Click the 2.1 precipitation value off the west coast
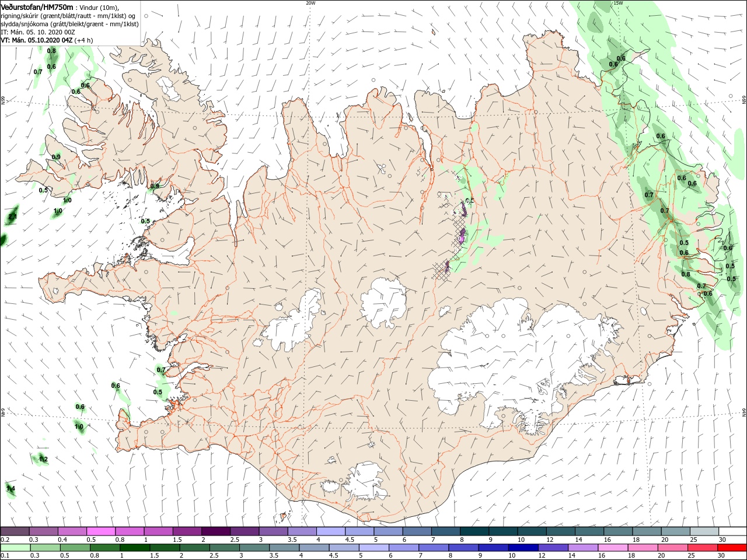 (12, 217)
